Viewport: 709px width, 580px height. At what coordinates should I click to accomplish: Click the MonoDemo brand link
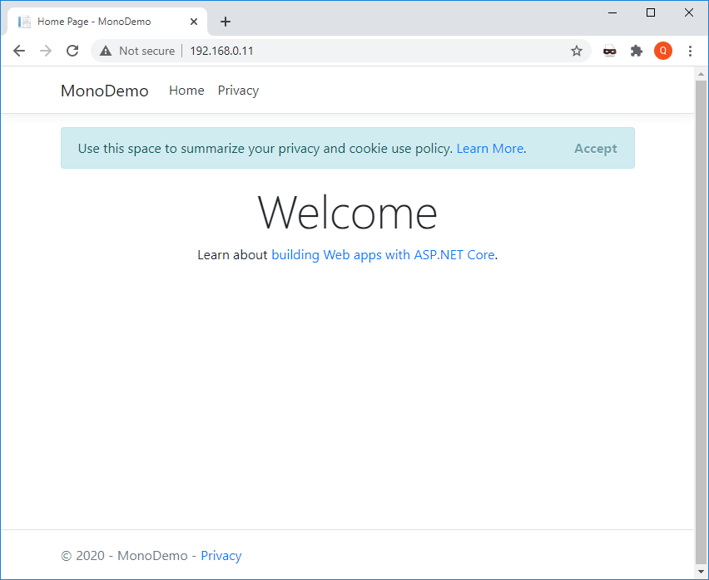(x=104, y=91)
